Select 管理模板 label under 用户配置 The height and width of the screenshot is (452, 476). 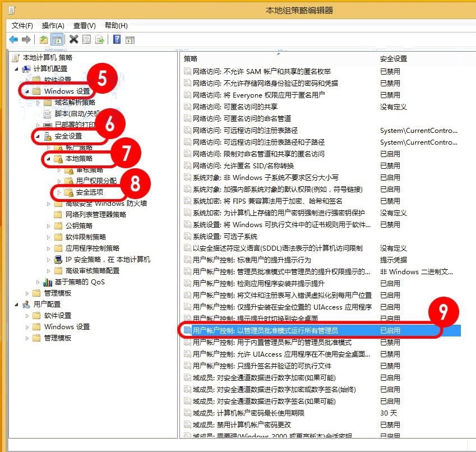coord(58,338)
